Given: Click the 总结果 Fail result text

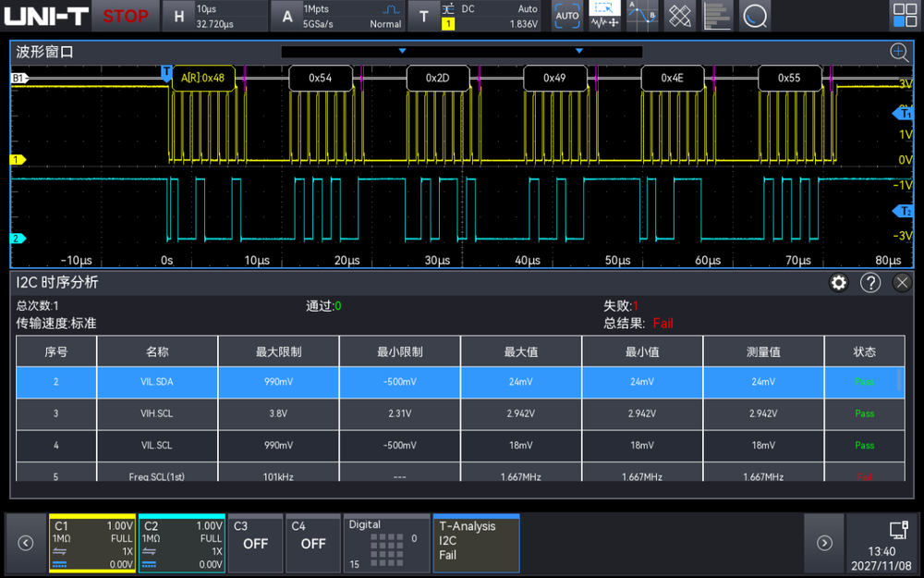Looking at the screenshot, I should (x=638, y=323).
